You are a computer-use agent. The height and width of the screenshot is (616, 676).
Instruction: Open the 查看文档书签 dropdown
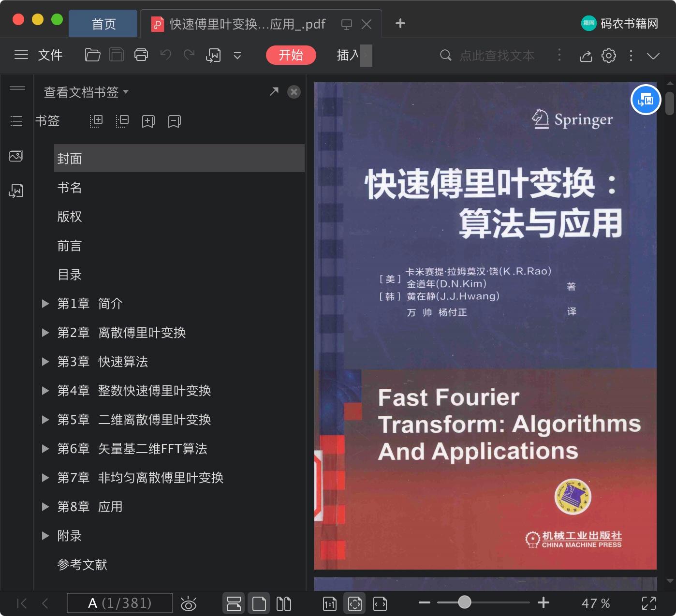pyautogui.click(x=86, y=92)
